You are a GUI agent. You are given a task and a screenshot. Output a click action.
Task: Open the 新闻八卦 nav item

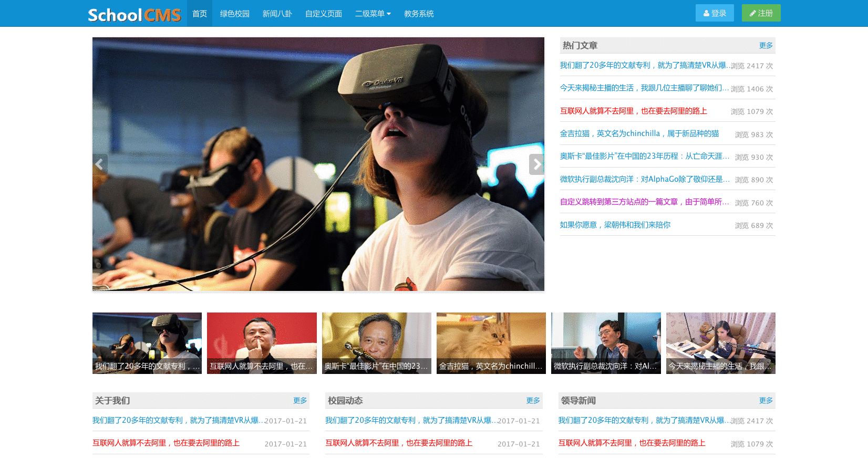[277, 14]
